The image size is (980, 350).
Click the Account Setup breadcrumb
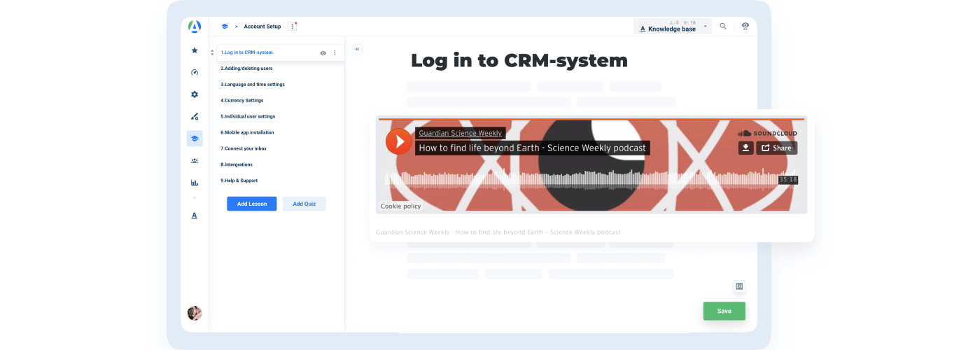click(x=262, y=27)
